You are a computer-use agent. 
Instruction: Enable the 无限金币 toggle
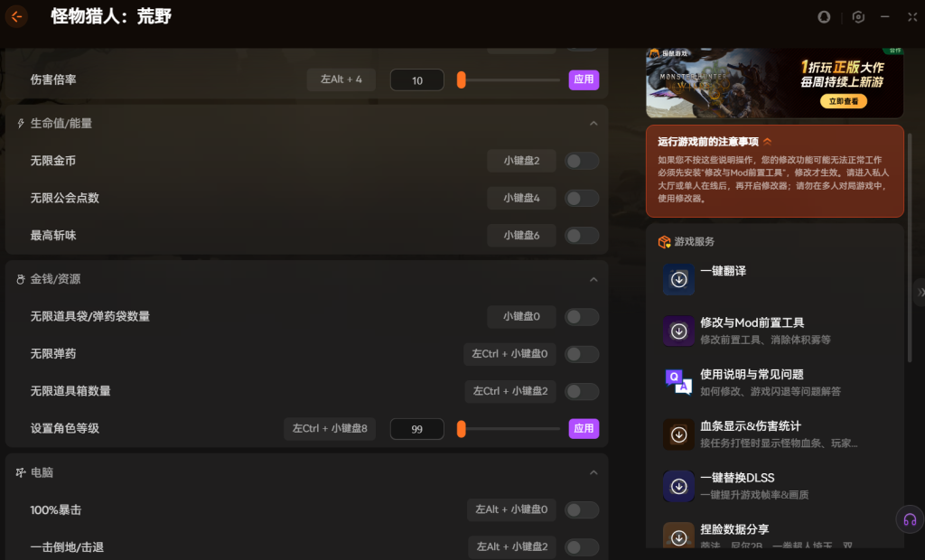click(582, 161)
